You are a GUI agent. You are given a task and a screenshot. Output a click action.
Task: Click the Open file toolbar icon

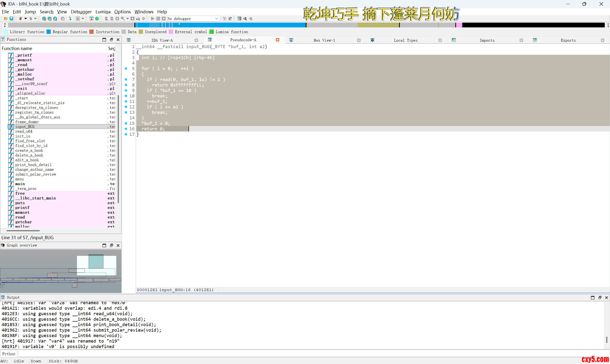point(6,19)
